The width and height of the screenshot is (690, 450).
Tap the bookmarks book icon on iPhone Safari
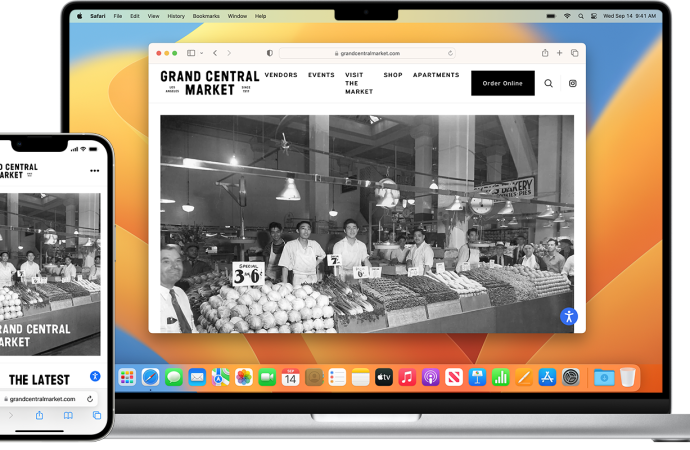(68, 415)
